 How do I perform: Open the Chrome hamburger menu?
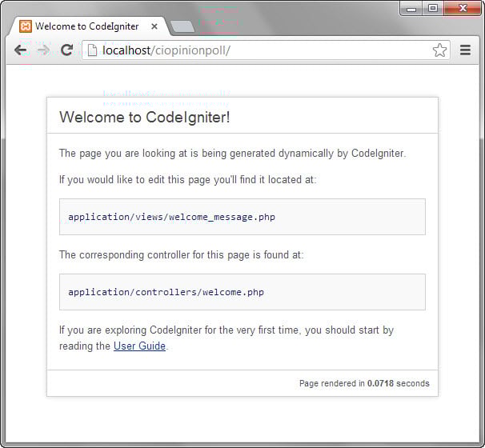465,50
